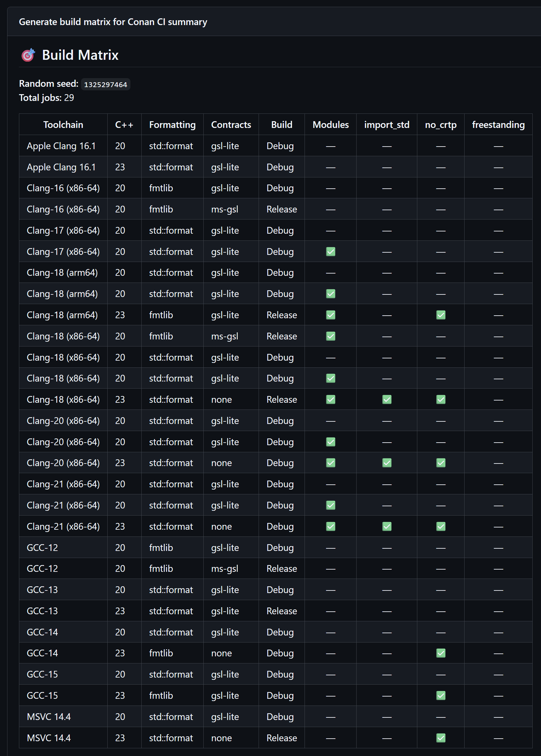Select the random seed value 1325297464
Screen dimensions: 541x756
point(105,84)
